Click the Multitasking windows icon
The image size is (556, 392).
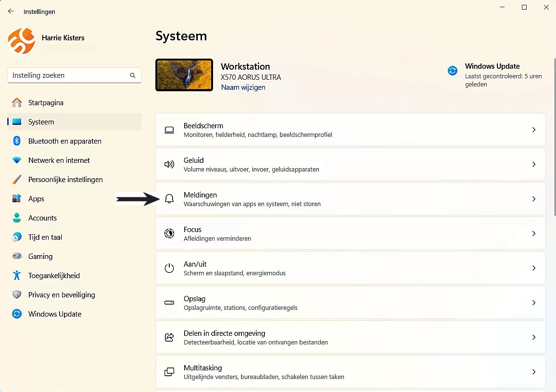169,372
